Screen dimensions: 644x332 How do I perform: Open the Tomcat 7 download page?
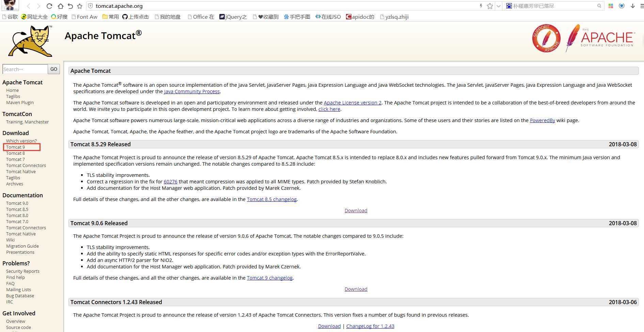[15, 160]
